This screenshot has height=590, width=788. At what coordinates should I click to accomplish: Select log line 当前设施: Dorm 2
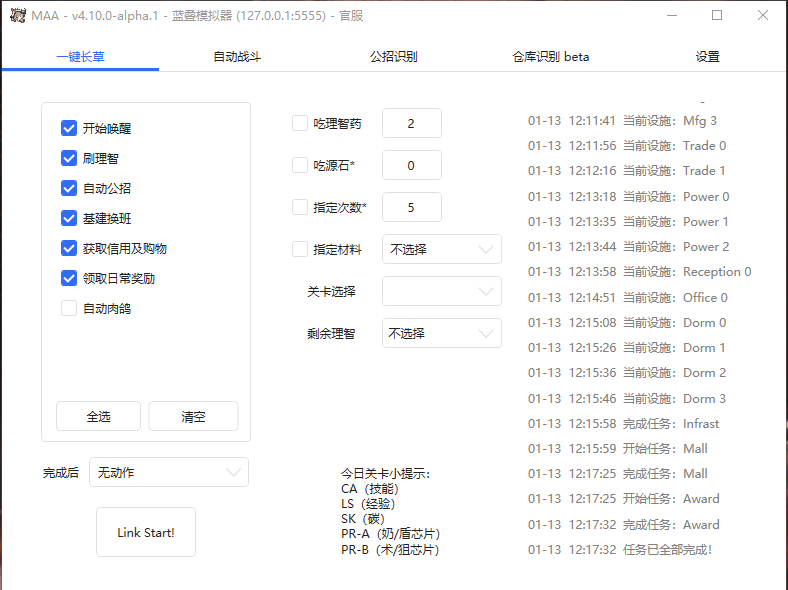click(x=627, y=373)
